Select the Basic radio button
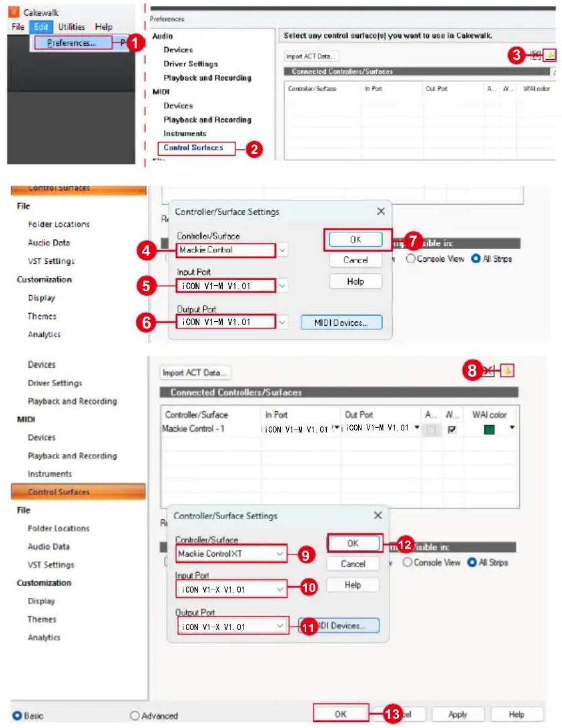Viewport: 562px width, 728px height. pos(17,715)
